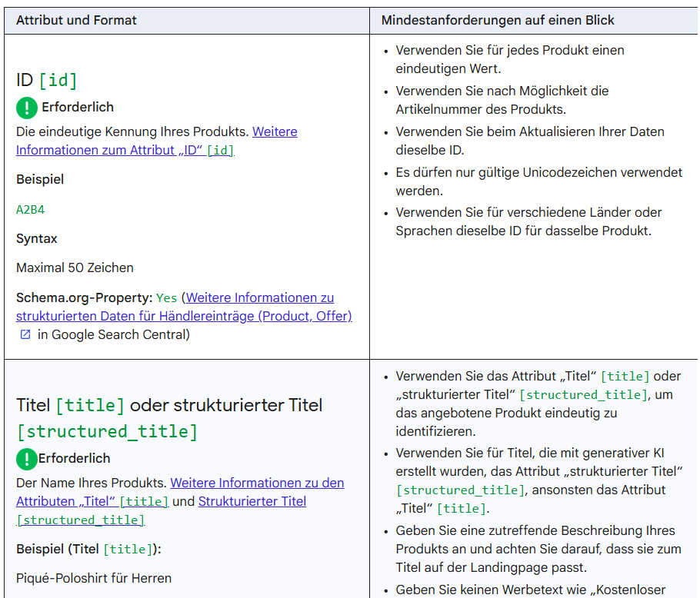This screenshot has width=700, height=598.
Task: Click the 'Beispiel (Titel [title]):' label
Action: coord(88,549)
